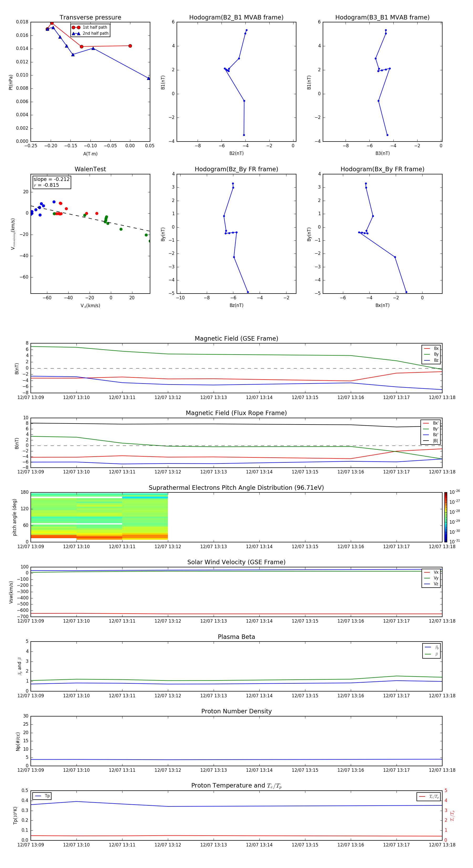
Task: Select Bz' entry in Flux Rope legend
Action: 431,435
